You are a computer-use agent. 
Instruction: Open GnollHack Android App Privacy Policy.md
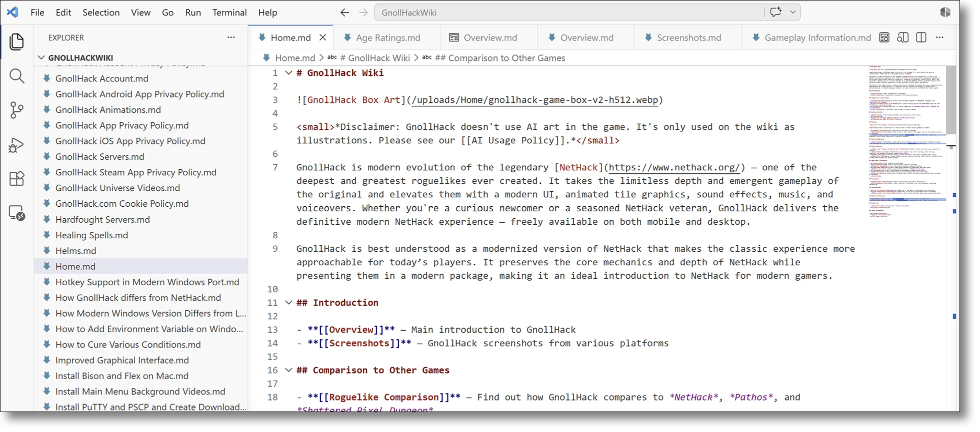tap(139, 94)
